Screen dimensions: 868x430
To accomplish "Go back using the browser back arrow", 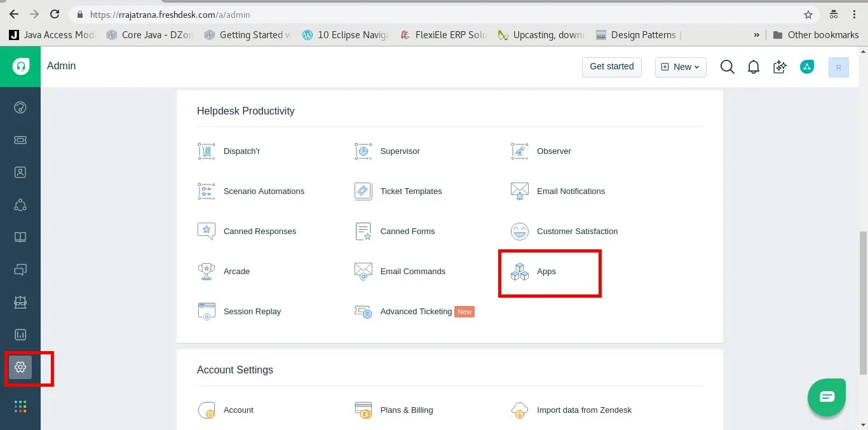I will pos(13,14).
